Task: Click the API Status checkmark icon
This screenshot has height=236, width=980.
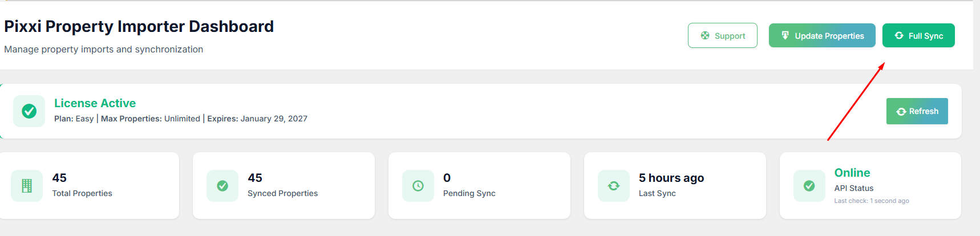Action: click(809, 186)
